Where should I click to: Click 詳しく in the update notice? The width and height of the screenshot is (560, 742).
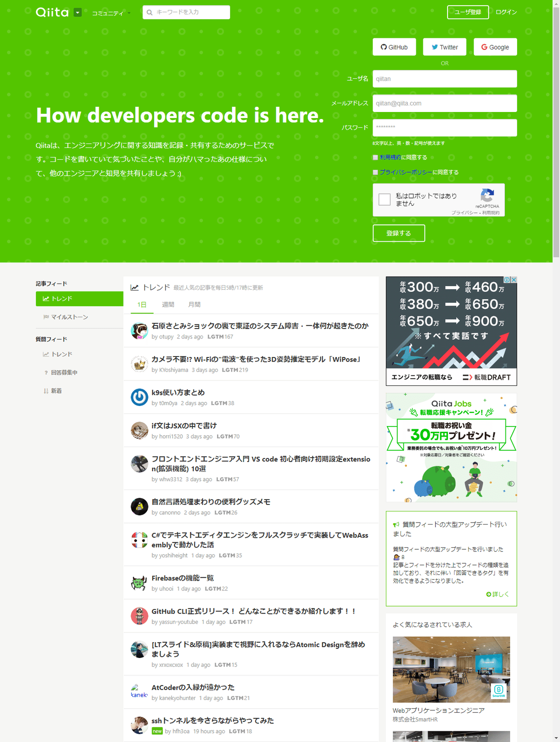pyautogui.click(x=497, y=594)
